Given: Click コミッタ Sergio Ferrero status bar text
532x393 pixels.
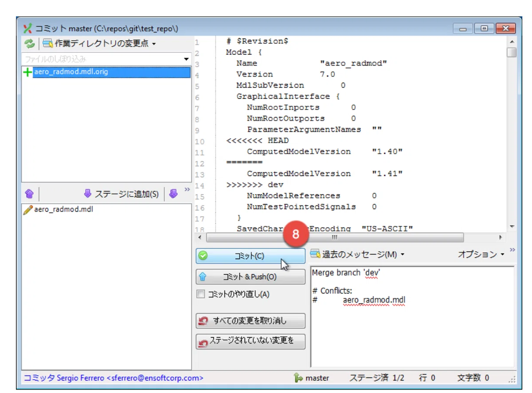Looking at the screenshot, I should coord(113,378).
